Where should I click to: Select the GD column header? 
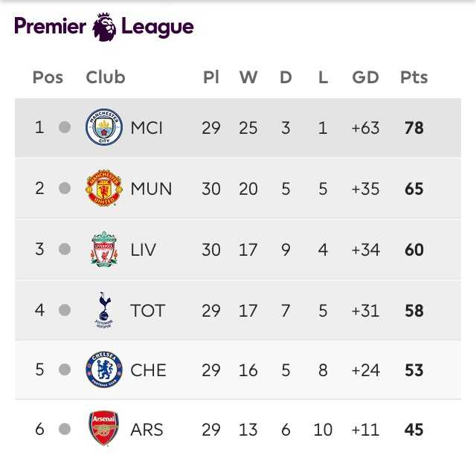pos(365,77)
